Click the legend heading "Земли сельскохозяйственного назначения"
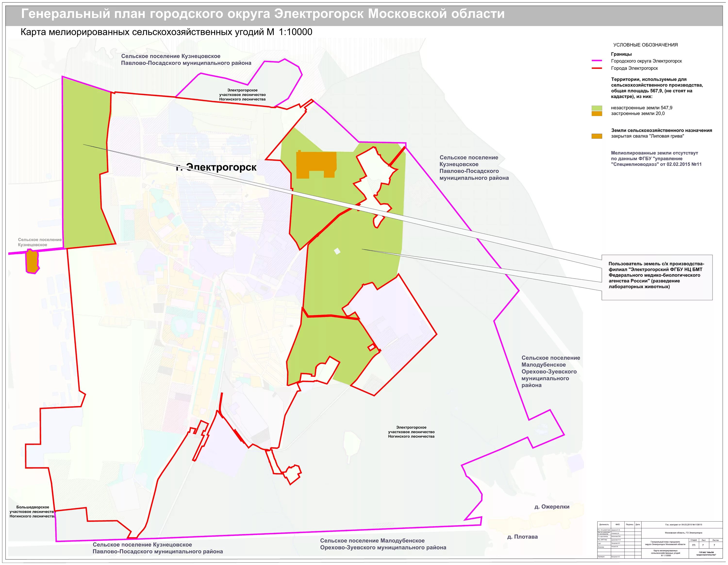This screenshot has height=565, width=728. click(x=661, y=131)
